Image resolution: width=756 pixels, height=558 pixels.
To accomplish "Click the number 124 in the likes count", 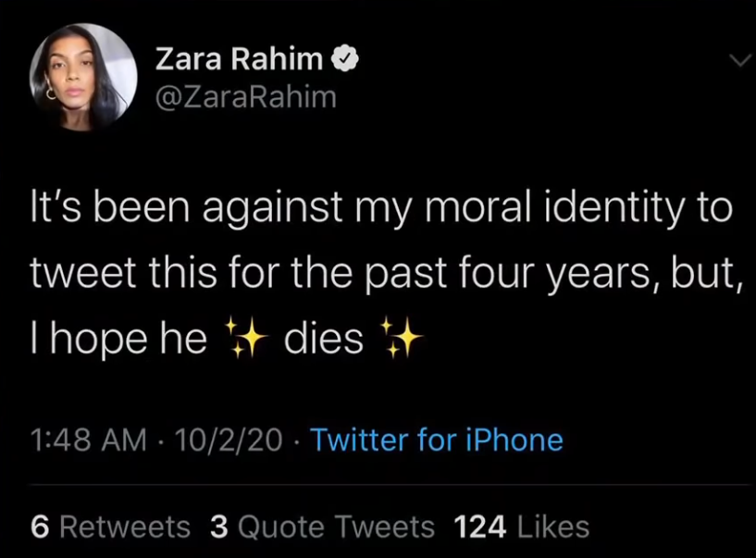I will tap(480, 527).
